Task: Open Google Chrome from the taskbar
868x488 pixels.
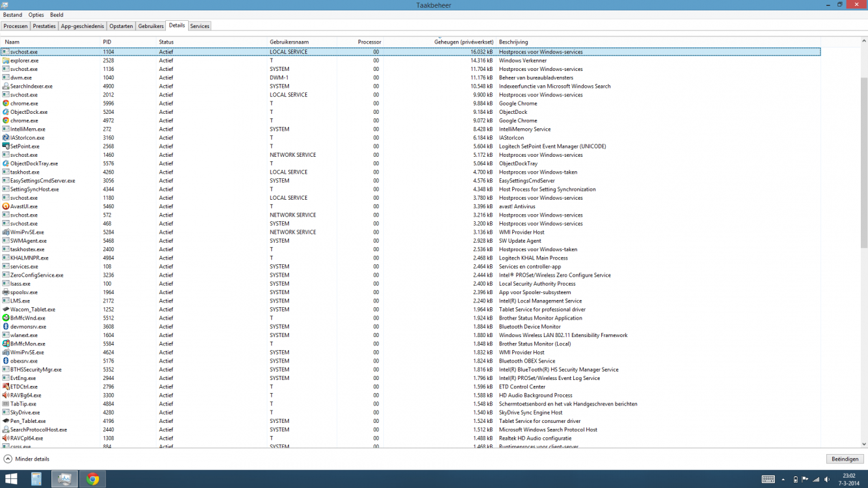Action: tap(93, 480)
